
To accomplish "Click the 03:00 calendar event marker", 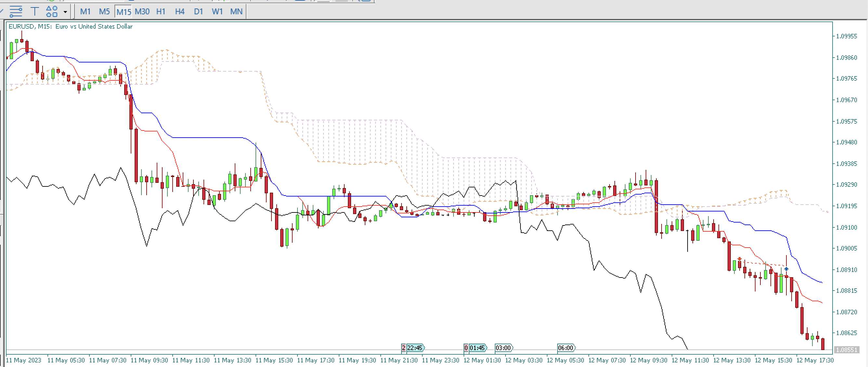I will coord(504,348).
